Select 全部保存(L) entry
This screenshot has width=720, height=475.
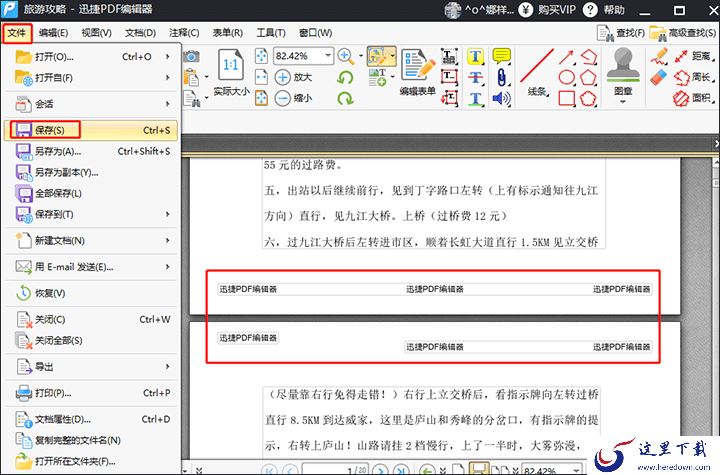[x=92, y=193]
